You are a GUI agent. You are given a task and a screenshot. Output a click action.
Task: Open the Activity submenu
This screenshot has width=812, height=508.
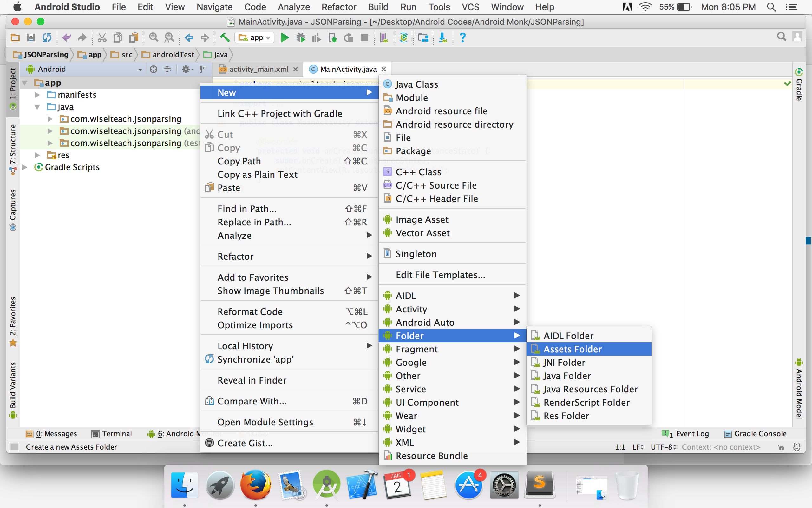[453, 309]
